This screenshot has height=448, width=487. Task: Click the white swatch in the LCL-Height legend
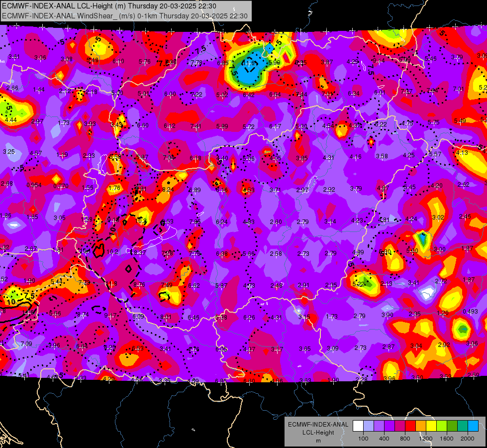pyautogui.click(x=358, y=426)
